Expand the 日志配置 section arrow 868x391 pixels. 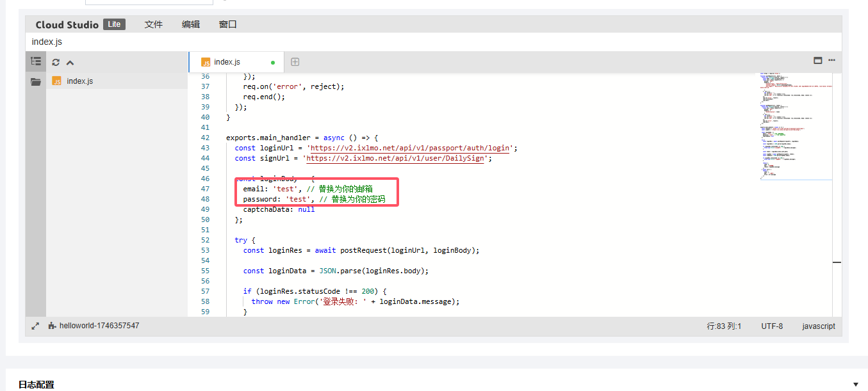856,385
